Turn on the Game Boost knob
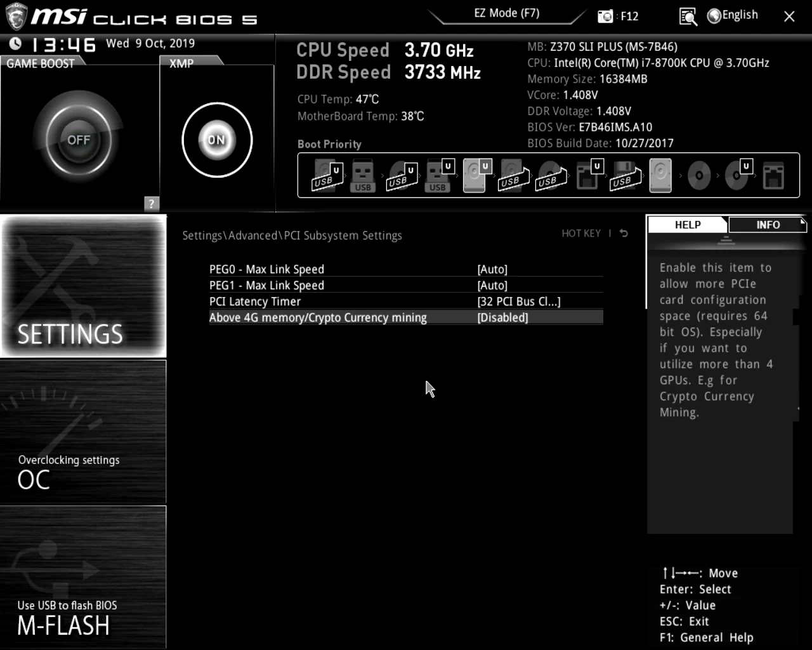Screen dimensions: 812x650 79,140
